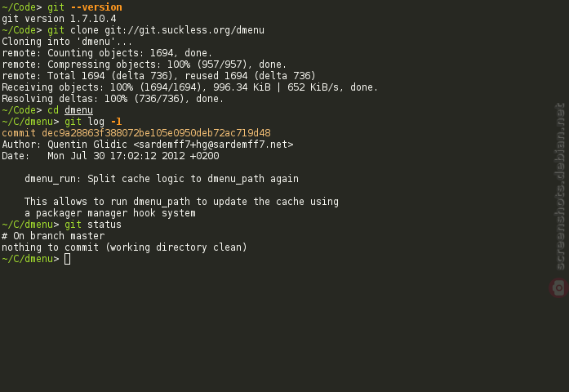Click the git version 1.7.10.4 output
Screen dimensions: 569x392
(x=59, y=19)
